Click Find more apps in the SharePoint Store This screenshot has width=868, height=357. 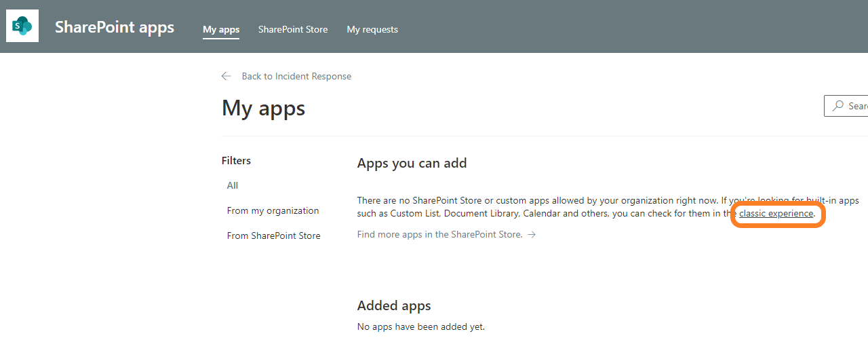tap(440, 234)
